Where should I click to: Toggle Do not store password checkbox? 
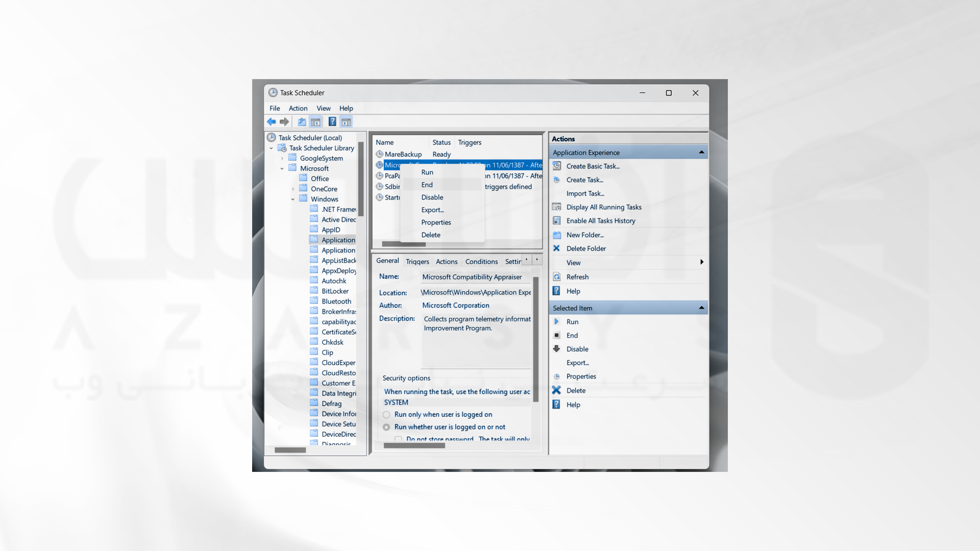click(x=398, y=439)
